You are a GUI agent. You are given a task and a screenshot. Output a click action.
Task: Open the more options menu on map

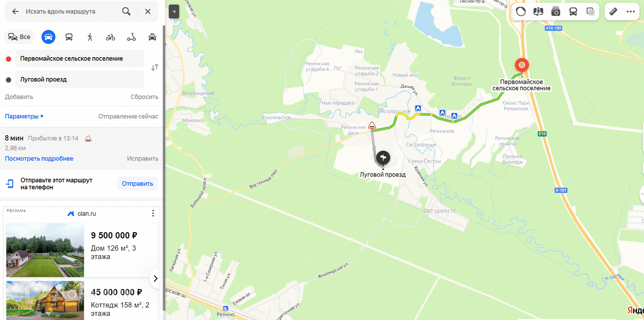point(631,12)
